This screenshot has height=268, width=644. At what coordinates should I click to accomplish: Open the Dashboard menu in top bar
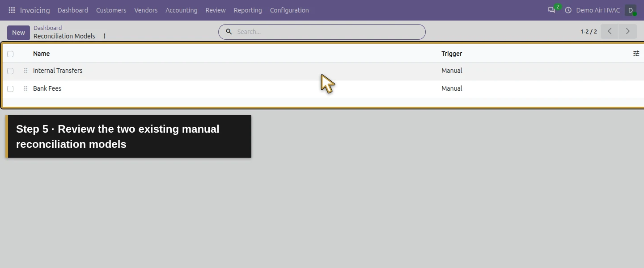point(72,10)
